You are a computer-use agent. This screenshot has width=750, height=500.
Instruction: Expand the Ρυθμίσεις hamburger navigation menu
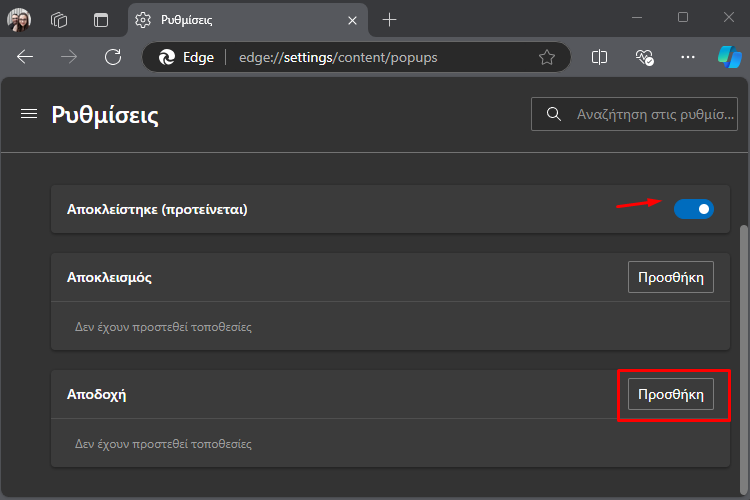coord(29,114)
